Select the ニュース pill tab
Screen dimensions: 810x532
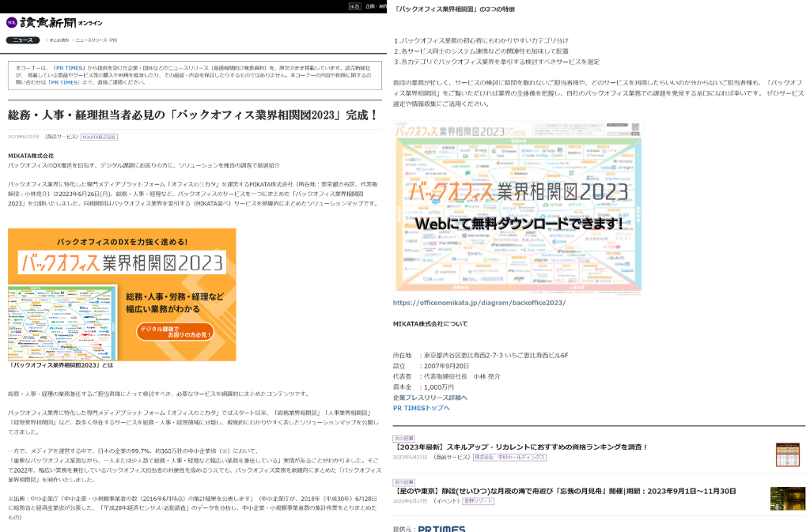(23, 40)
